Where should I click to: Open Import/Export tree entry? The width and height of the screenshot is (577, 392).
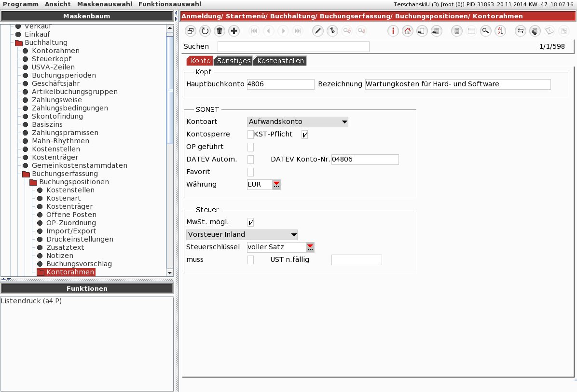[x=71, y=231]
